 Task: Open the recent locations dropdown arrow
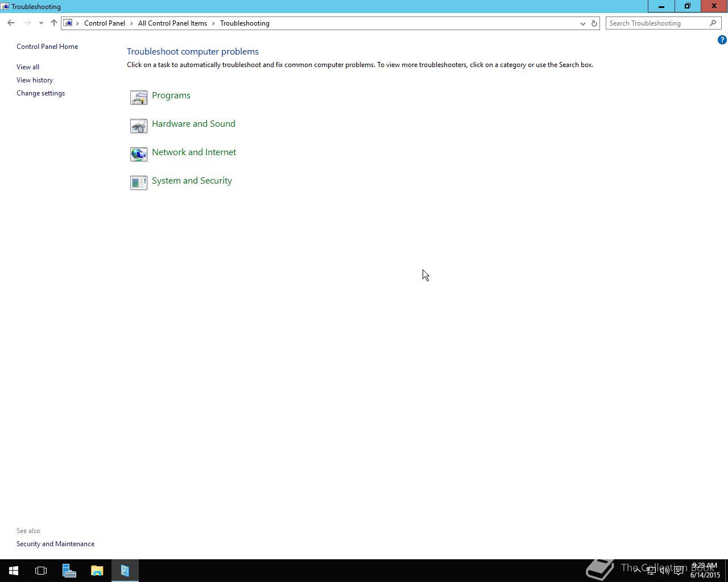(x=41, y=23)
